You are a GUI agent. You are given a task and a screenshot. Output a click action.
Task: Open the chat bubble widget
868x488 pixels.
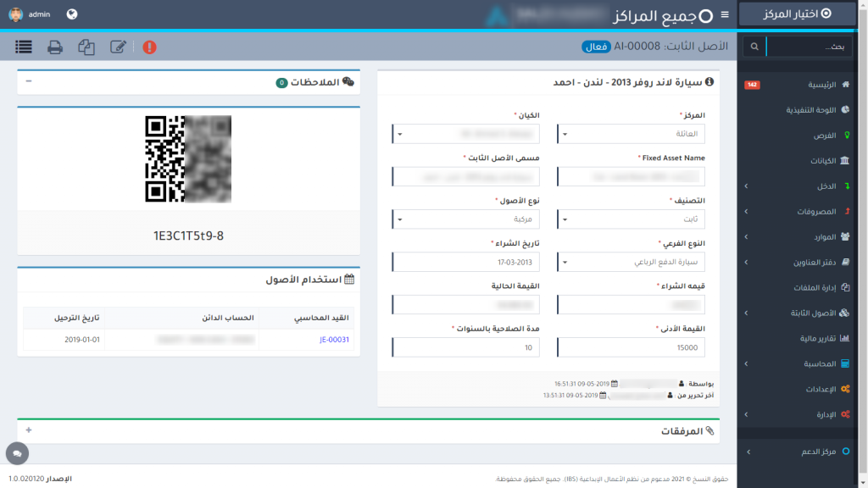(x=15, y=455)
